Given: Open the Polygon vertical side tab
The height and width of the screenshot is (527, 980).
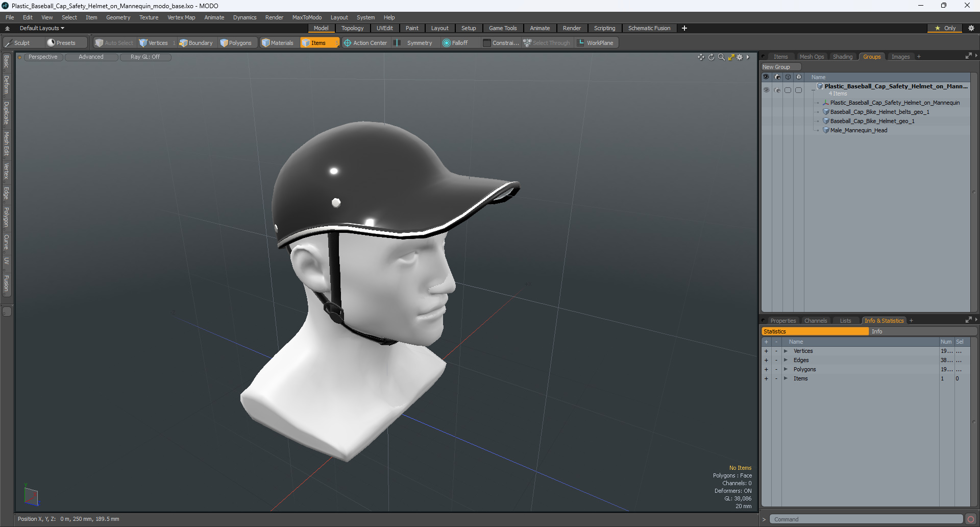Looking at the screenshot, I should [7, 218].
